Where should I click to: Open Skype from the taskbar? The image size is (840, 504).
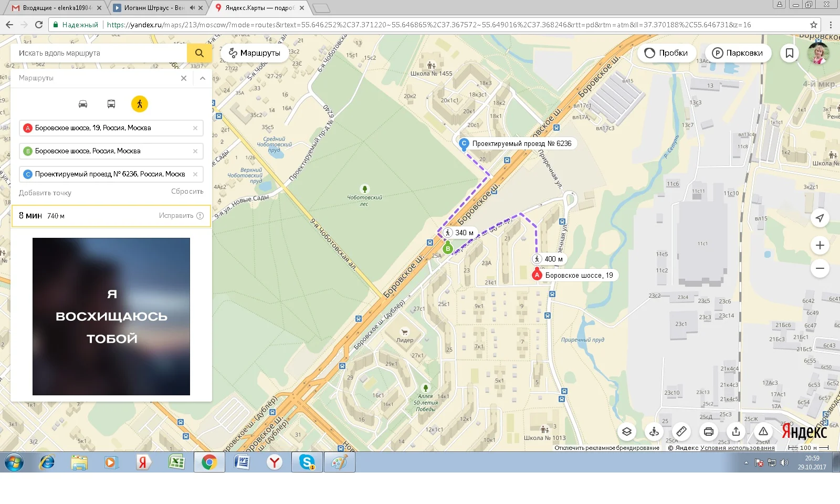click(307, 463)
